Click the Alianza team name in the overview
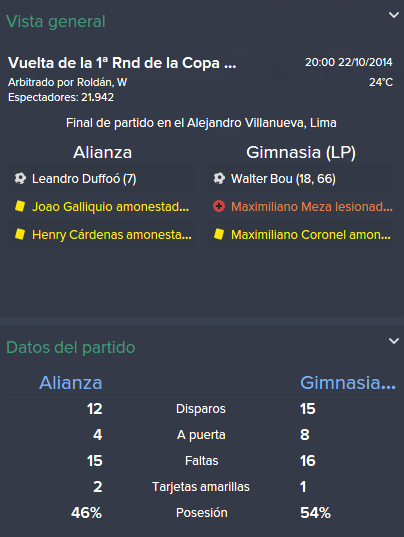 coord(102,152)
